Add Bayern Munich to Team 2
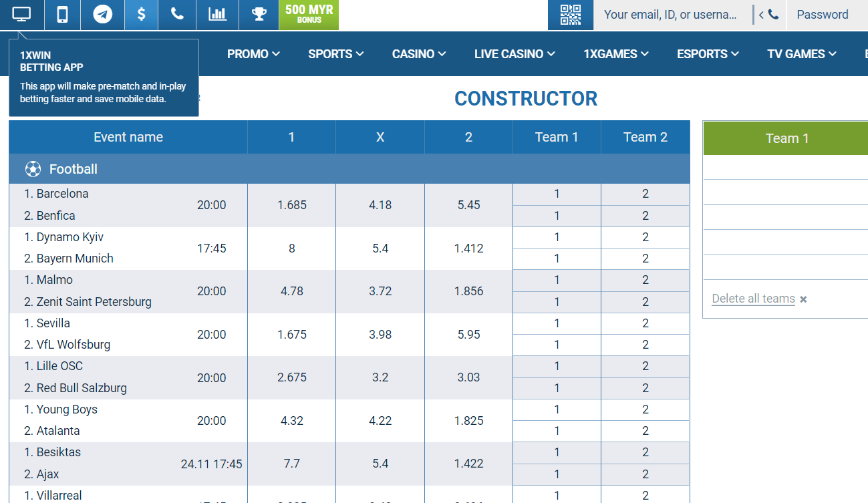This screenshot has width=868, height=503. click(x=645, y=259)
